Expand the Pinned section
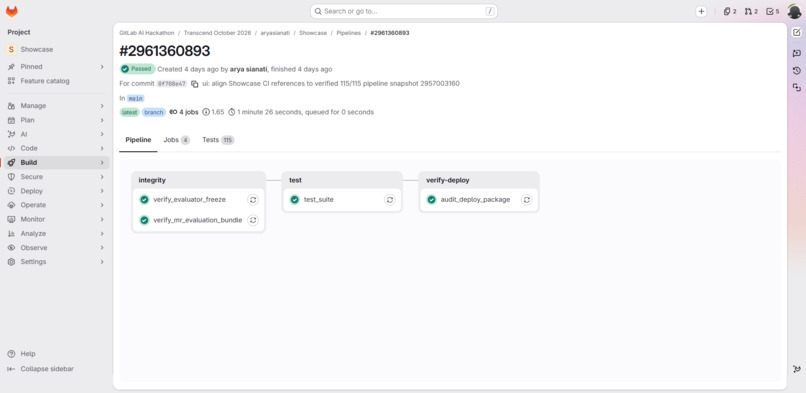Screen dimensions: 806x393 coord(56,66)
